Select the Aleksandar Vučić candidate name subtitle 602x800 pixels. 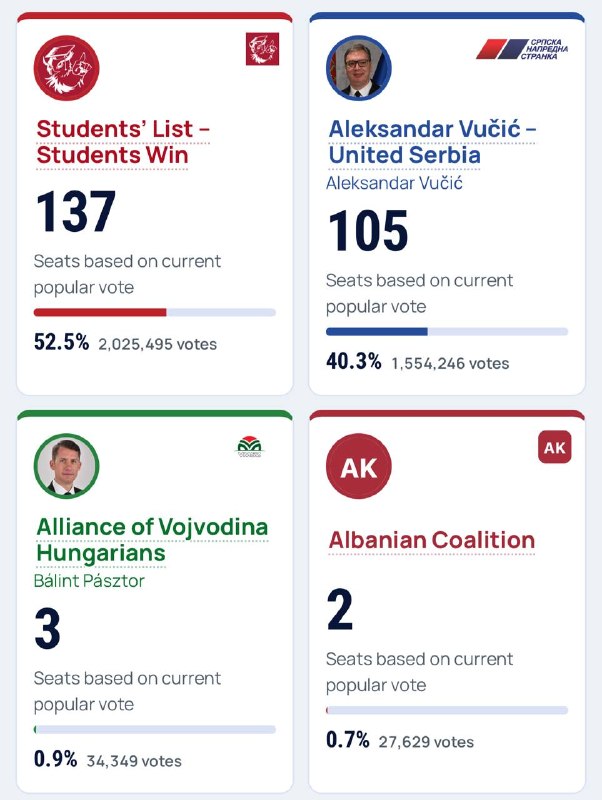pyautogui.click(x=394, y=183)
